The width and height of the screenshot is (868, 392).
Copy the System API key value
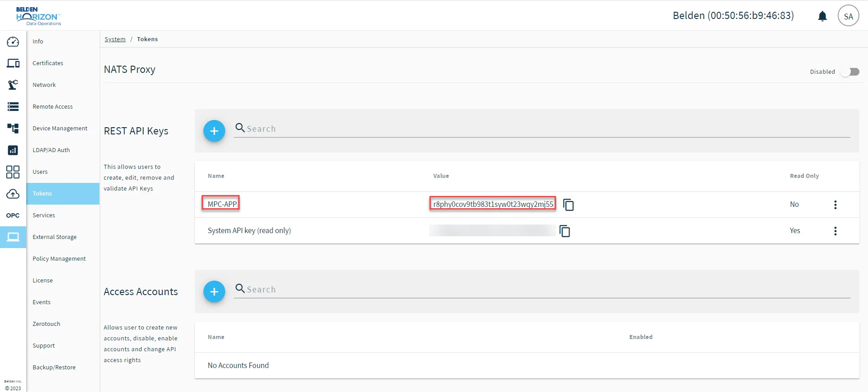coord(565,231)
